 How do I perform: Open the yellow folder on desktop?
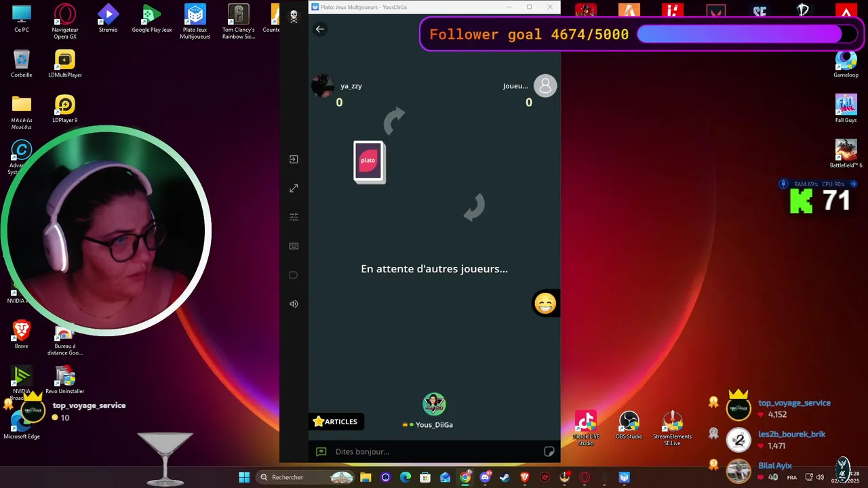(22, 112)
